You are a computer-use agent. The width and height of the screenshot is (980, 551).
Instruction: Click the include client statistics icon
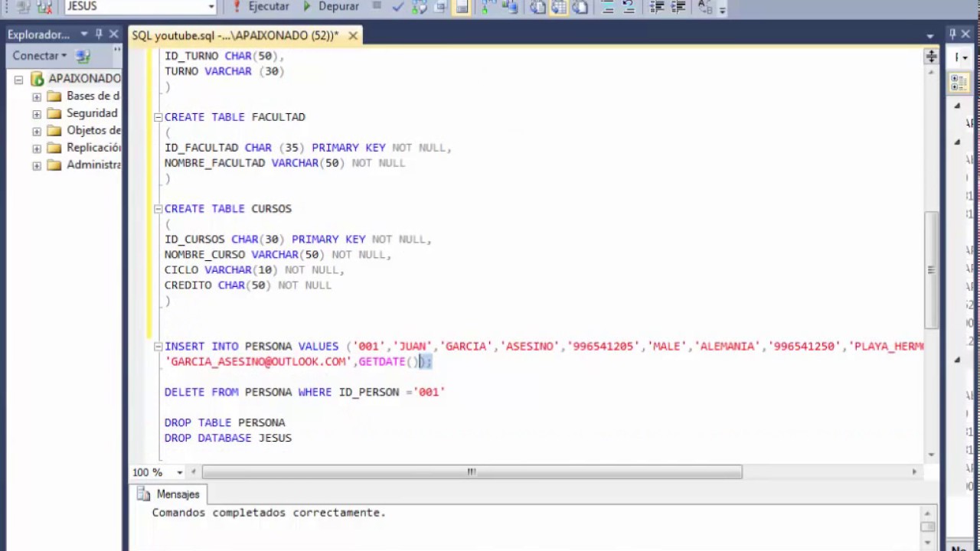click(508, 7)
